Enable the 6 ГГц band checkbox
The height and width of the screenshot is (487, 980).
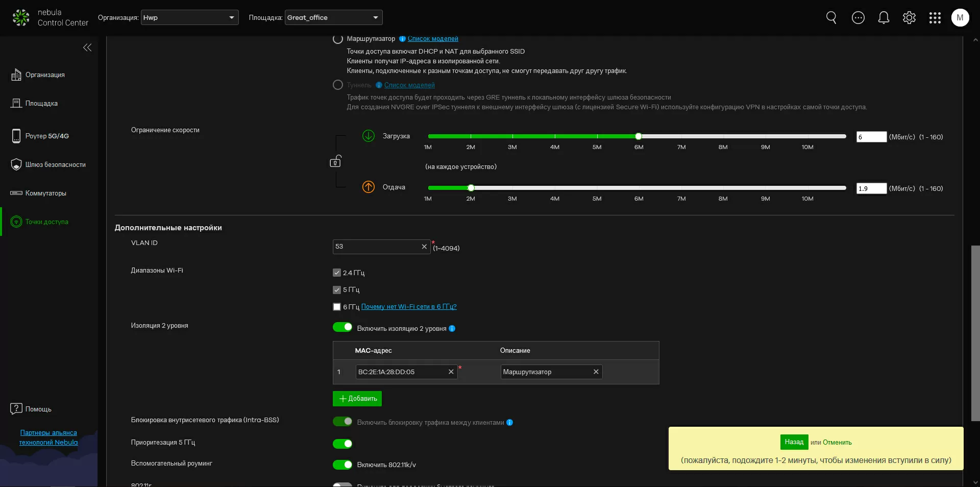click(x=337, y=307)
